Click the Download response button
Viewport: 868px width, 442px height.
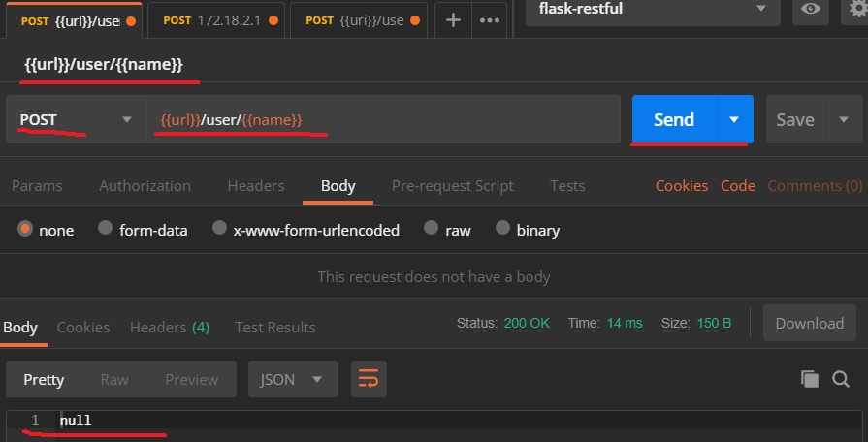pyautogui.click(x=809, y=323)
